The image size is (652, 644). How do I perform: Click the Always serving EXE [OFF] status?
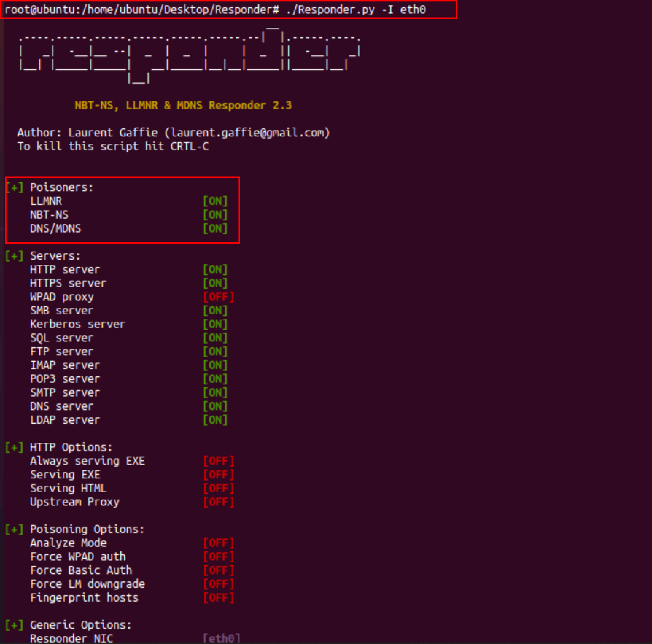click(218, 461)
